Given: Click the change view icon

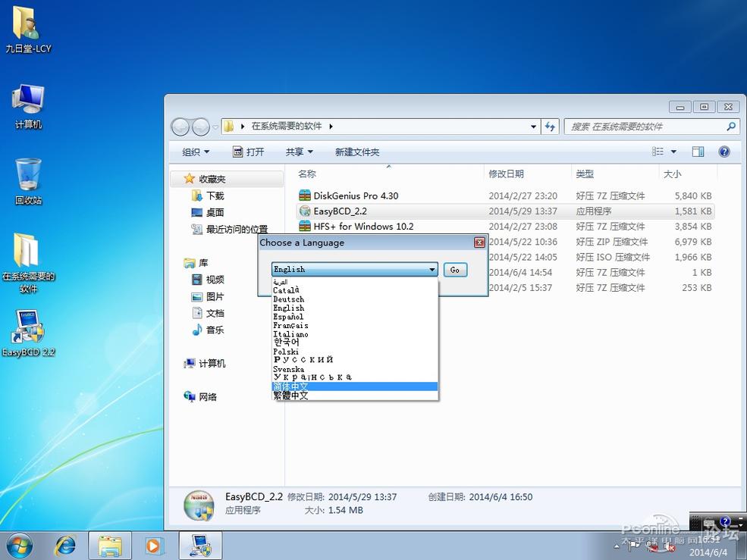Looking at the screenshot, I should (x=658, y=152).
